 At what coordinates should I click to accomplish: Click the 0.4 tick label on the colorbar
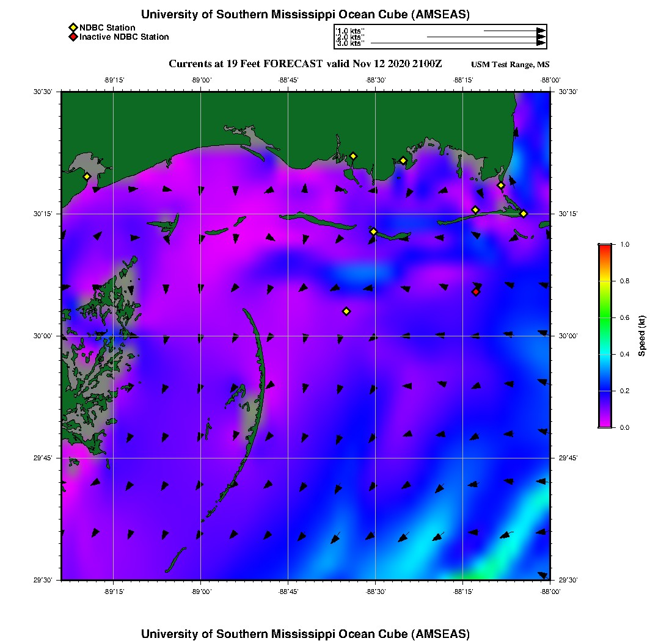[625, 354]
